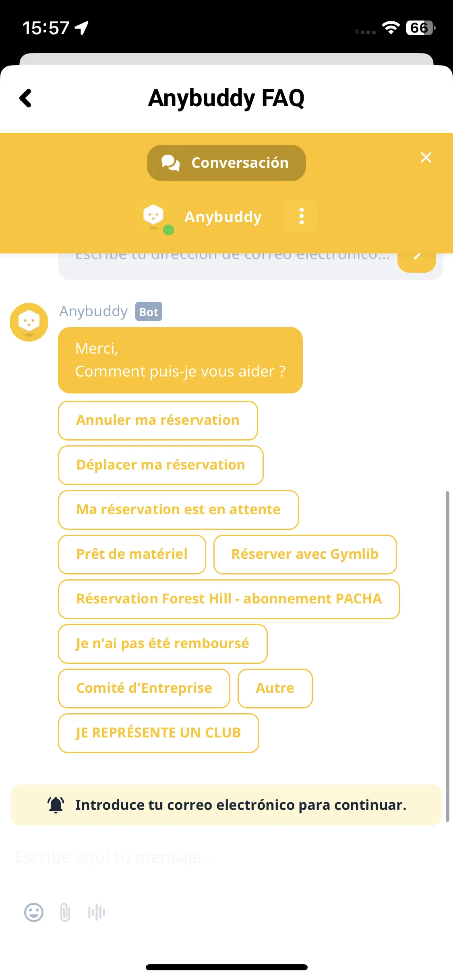Choose Déplacer ma réservation
The width and height of the screenshot is (453, 980).
coord(161,465)
